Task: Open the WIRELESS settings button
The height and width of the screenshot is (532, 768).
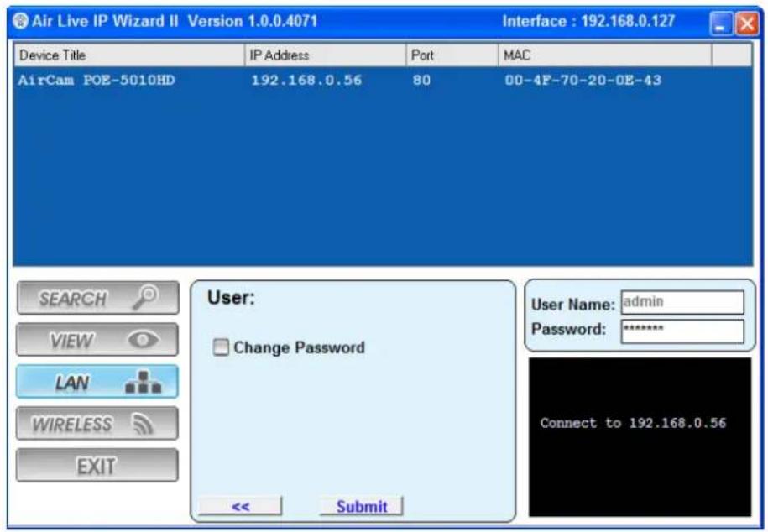Action: tap(97, 423)
